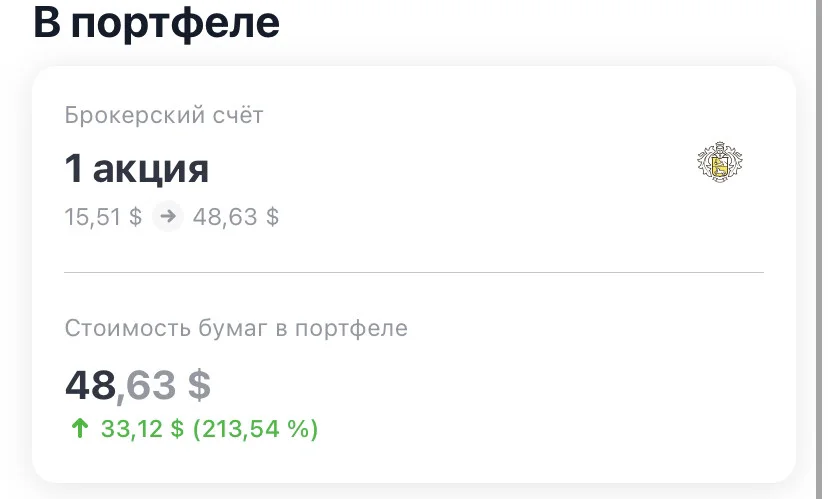Click the 33,12 $ gain amount
This screenshot has height=499, width=828.
pos(142,429)
